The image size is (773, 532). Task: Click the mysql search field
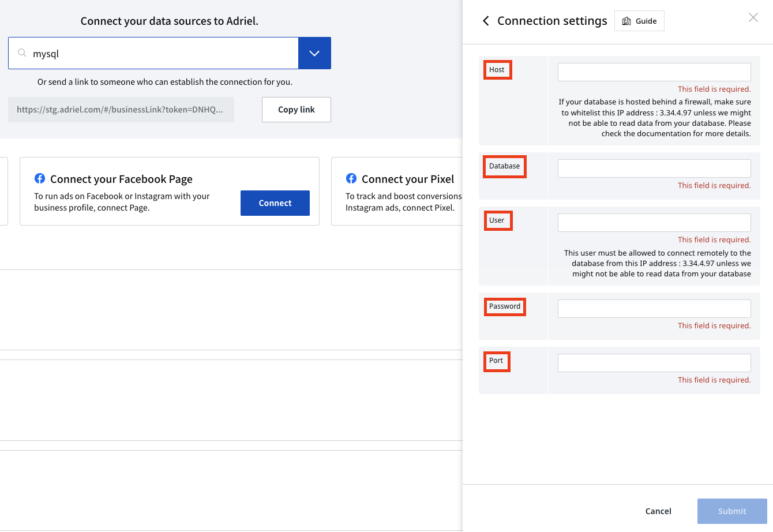point(153,53)
